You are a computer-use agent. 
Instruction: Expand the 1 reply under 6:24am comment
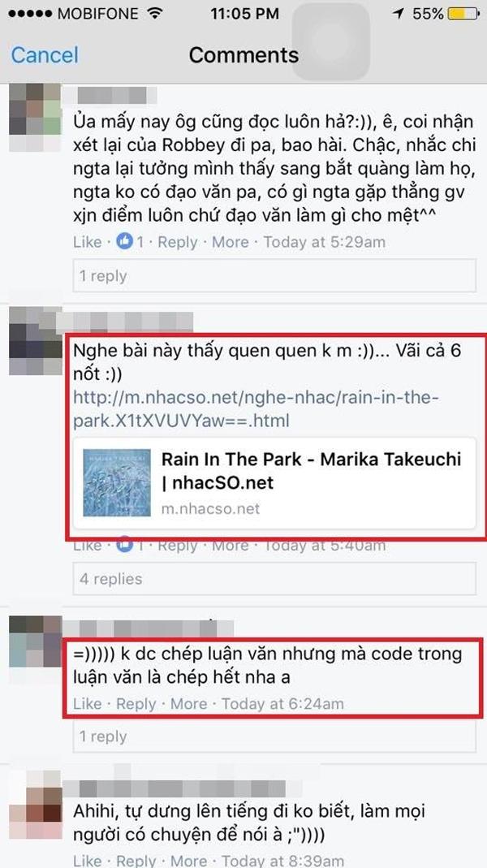[x=274, y=736]
